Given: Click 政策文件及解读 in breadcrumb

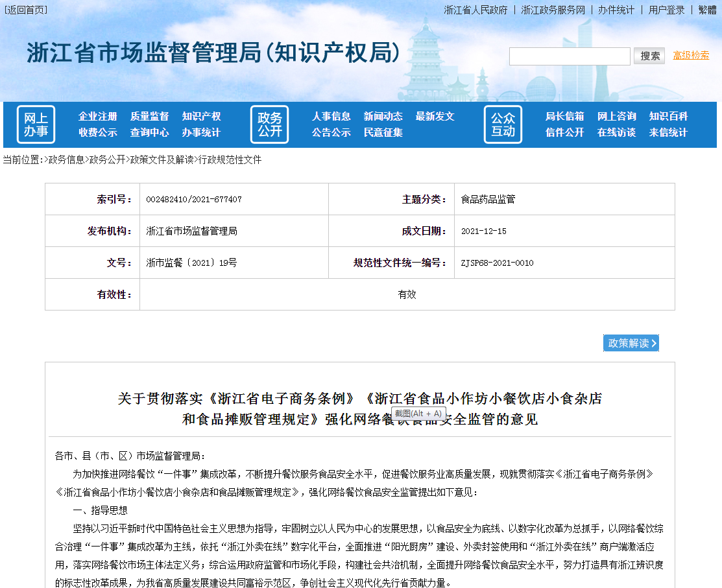Looking at the screenshot, I should pyautogui.click(x=162, y=159).
